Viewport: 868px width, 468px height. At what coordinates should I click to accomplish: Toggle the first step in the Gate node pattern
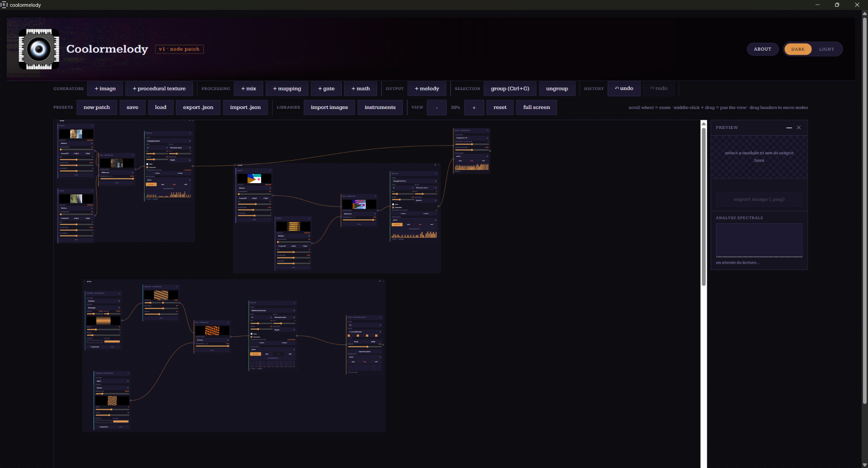coord(349,336)
